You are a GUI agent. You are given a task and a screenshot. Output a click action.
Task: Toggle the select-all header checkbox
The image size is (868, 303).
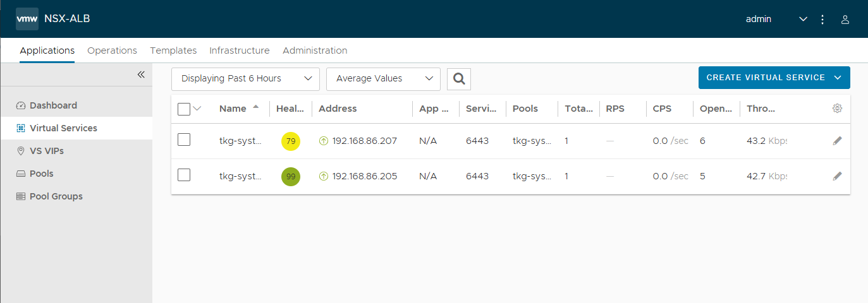click(184, 109)
